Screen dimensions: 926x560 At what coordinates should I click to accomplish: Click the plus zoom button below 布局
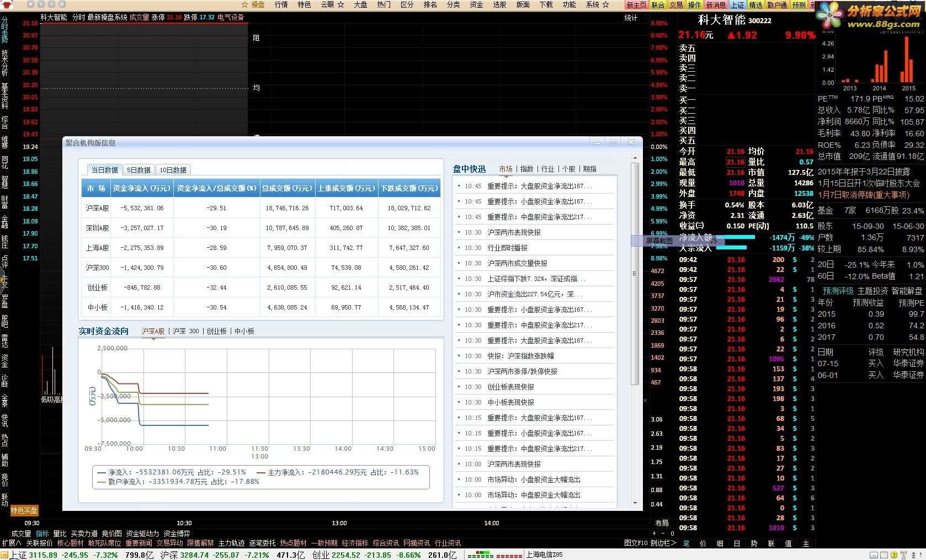tap(654, 534)
